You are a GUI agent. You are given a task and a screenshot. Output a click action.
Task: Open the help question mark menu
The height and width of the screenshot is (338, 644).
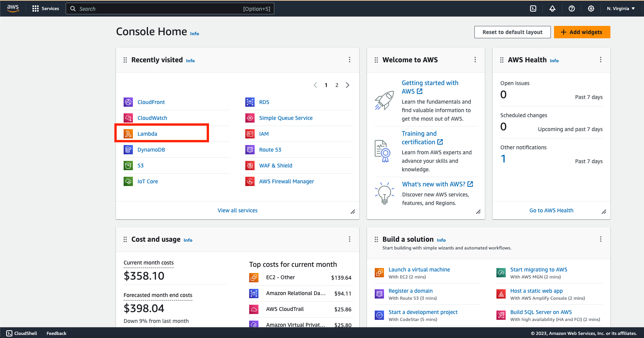(572, 9)
